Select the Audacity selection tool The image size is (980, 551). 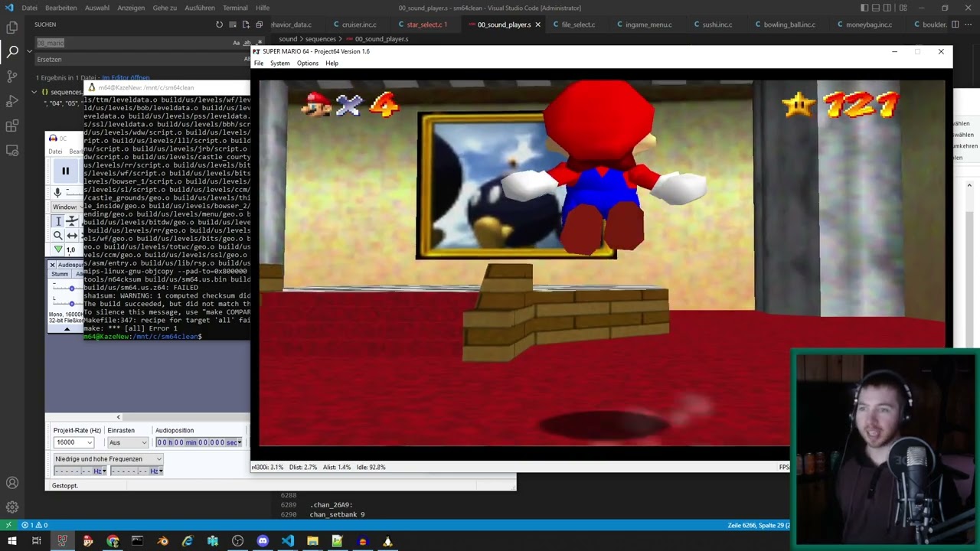point(58,221)
